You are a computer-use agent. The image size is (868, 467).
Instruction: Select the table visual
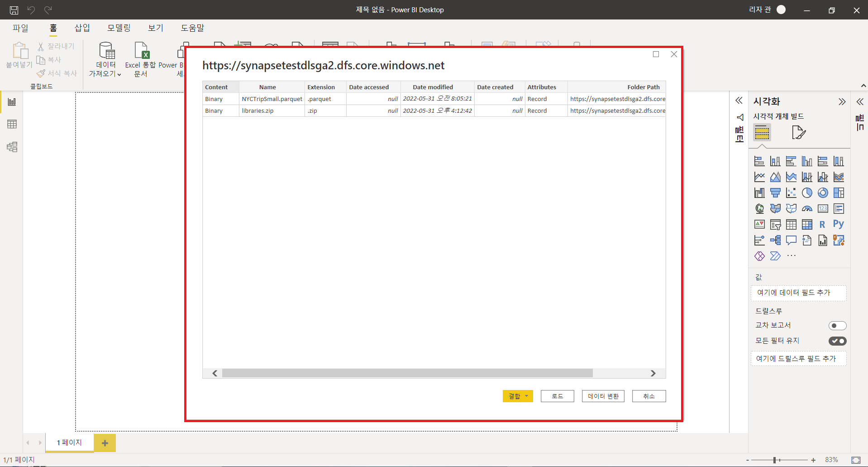click(x=791, y=225)
